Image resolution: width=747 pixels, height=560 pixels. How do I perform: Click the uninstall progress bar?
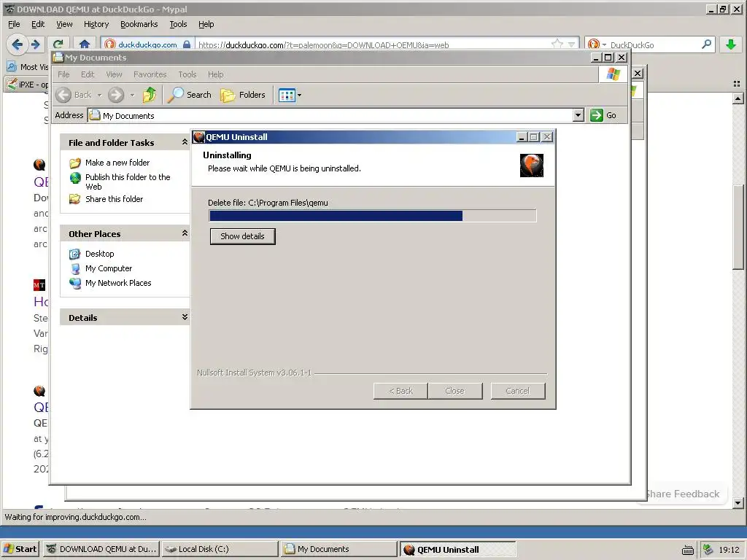(x=373, y=216)
